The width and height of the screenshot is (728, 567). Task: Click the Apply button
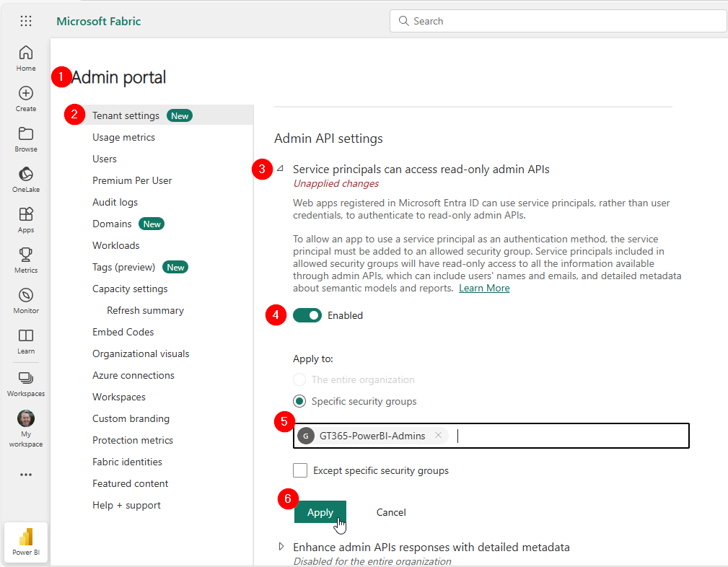pos(320,512)
